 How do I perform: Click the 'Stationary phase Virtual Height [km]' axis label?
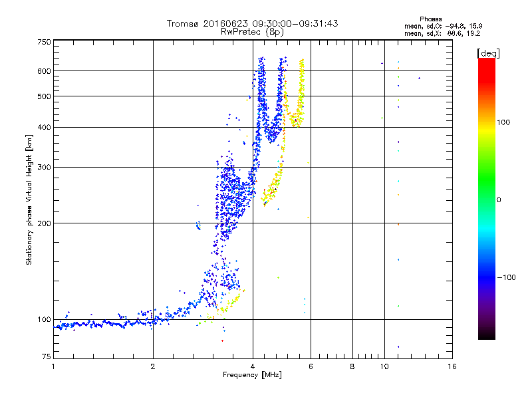[29, 200]
